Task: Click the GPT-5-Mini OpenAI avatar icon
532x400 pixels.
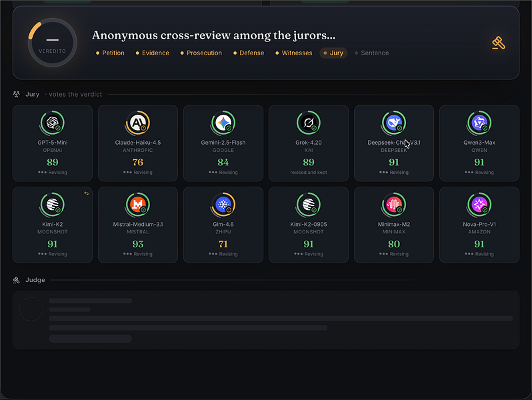Action: coord(53,123)
